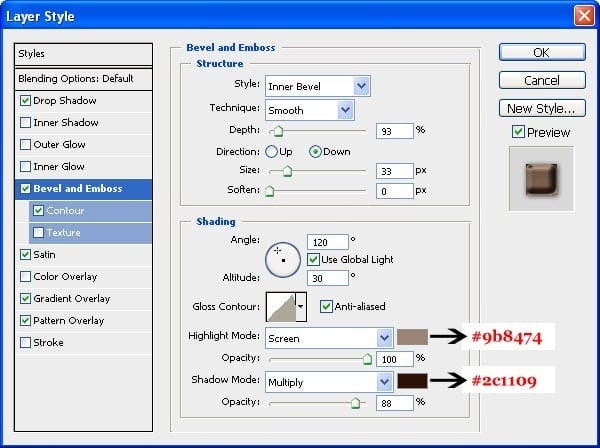
Task: Click the shadow color swatch
Action: pos(412,381)
